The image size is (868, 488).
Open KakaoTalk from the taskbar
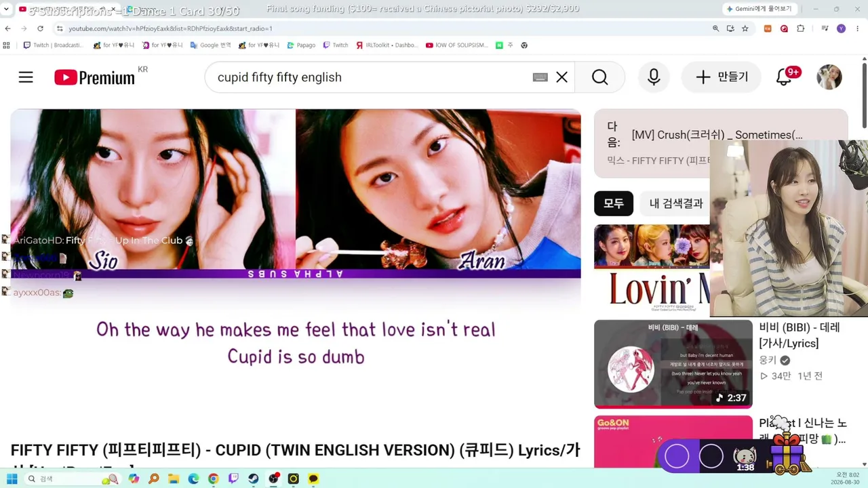tap(313, 479)
